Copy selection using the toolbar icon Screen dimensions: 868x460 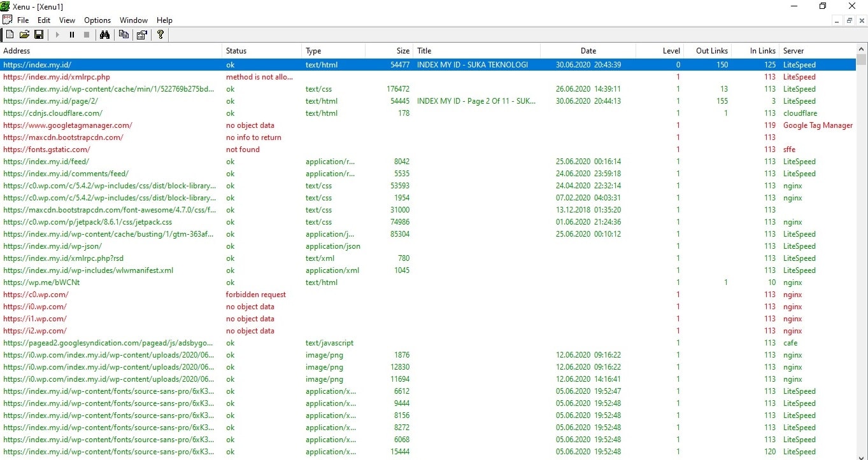tap(124, 34)
